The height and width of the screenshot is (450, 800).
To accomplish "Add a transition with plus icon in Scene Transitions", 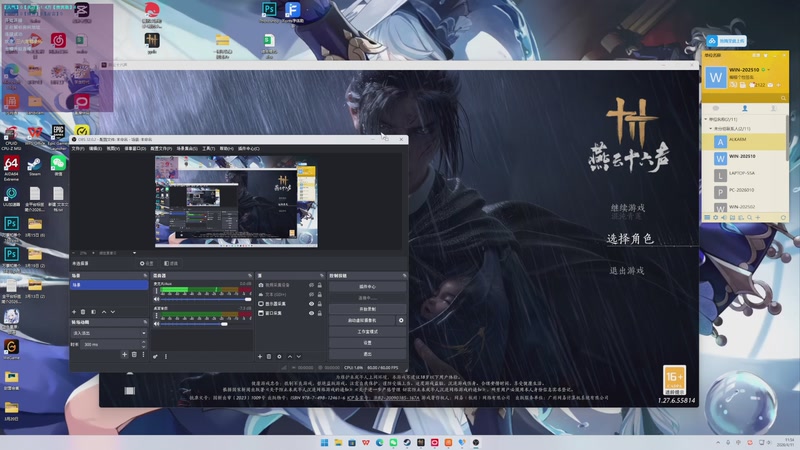I will [x=124, y=355].
